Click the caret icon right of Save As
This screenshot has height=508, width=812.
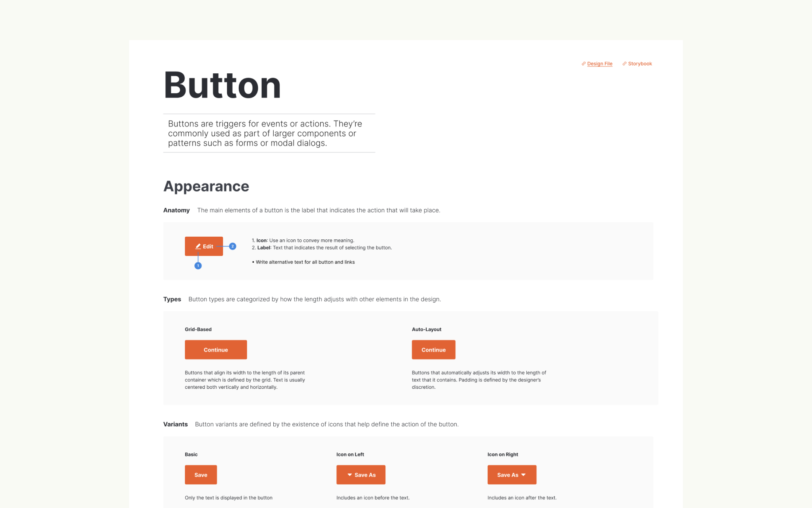[x=523, y=475]
